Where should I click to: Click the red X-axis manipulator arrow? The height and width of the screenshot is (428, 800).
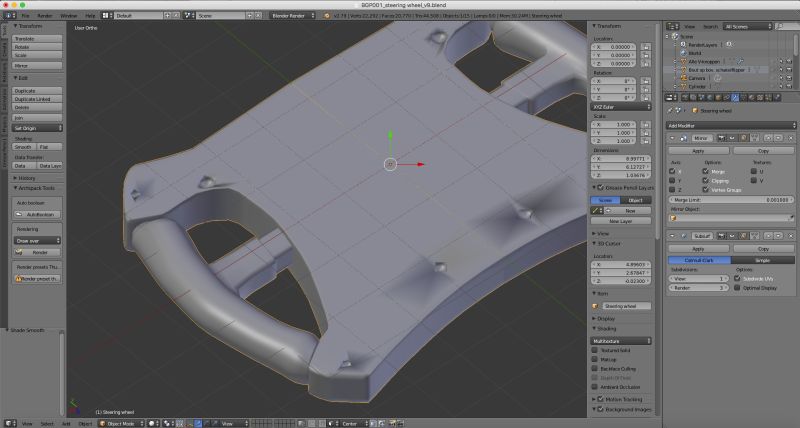click(x=420, y=164)
